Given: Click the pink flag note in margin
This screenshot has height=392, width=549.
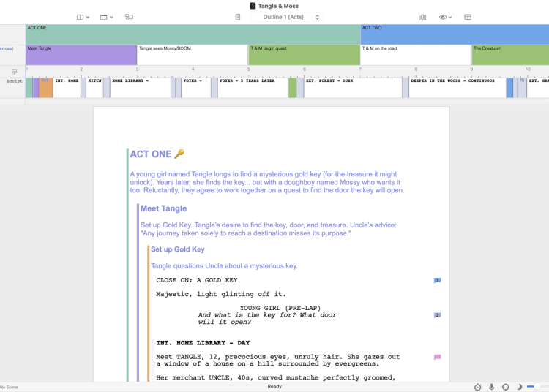Looking at the screenshot, I should click(438, 357).
